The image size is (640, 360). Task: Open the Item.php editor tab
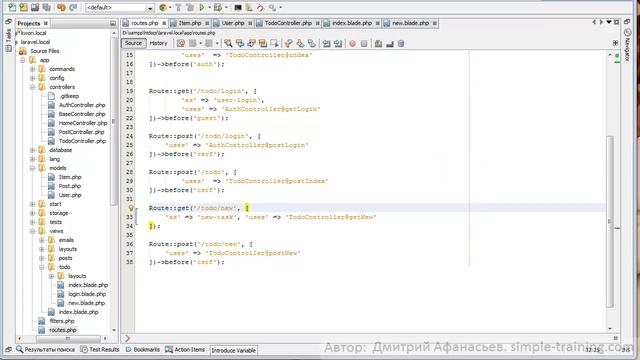pos(189,23)
